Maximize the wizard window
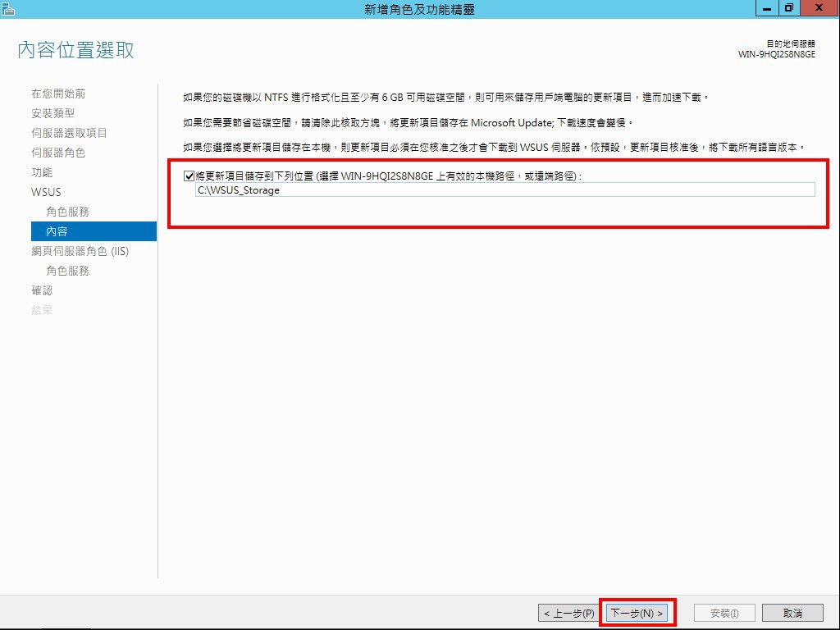Image resolution: width=840 pixels, height=630 pixels. click(788, 8)
